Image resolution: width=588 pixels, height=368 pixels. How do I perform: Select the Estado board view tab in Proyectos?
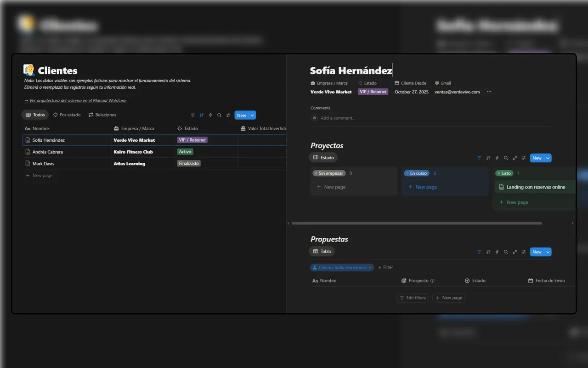click(x=323, y=157)
